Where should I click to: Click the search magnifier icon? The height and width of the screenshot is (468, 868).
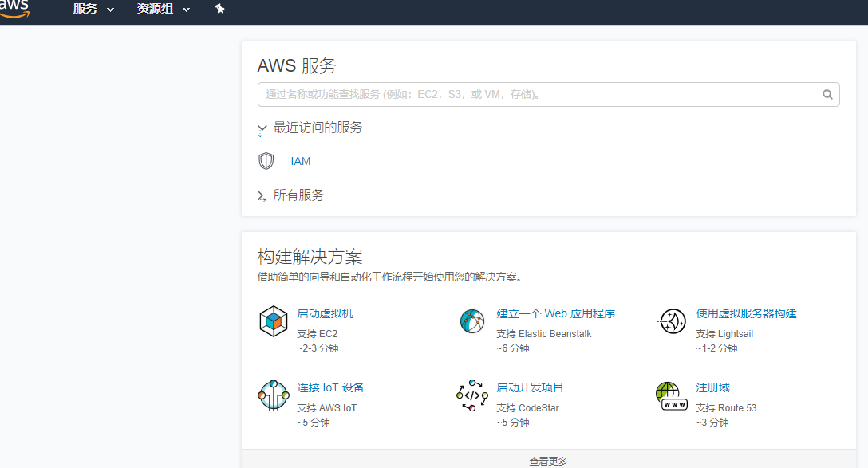click(x=827, y=95)
